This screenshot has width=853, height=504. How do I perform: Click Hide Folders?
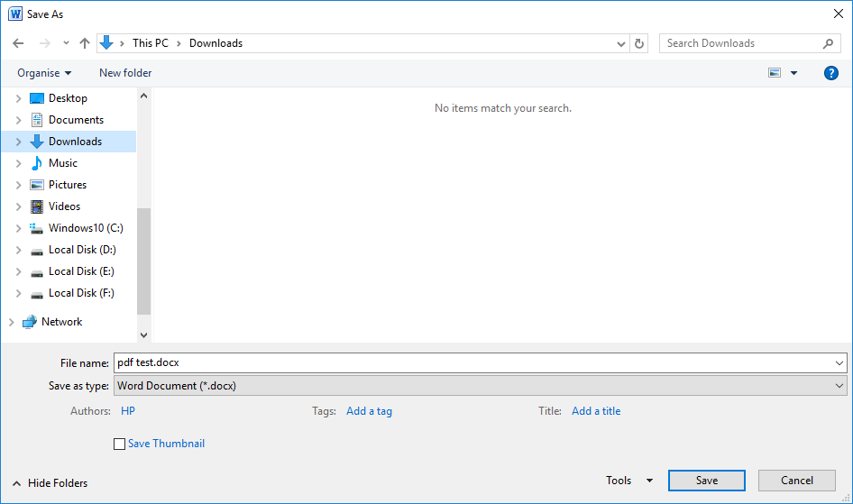(x=50, y=482)
